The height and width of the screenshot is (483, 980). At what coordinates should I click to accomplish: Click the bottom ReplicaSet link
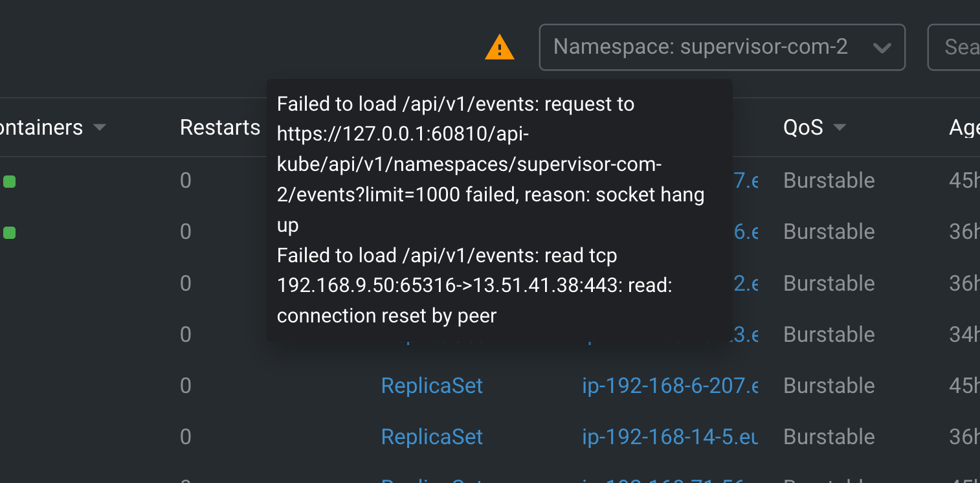point(432,482)
